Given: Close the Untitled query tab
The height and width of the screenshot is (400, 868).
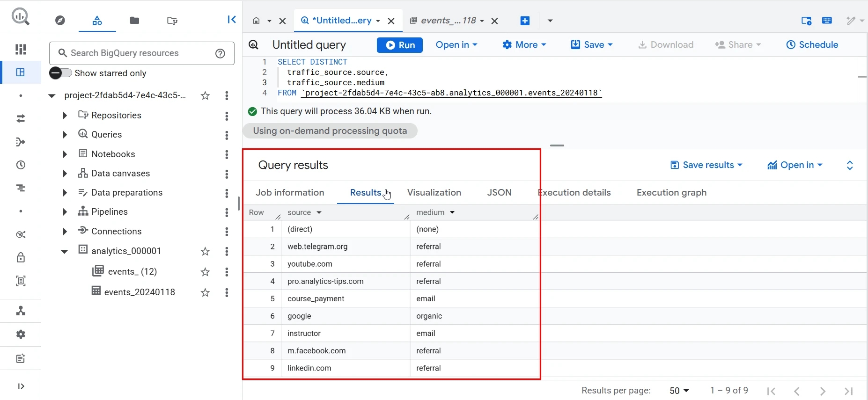Looking at the screenshot, I should pyautogui.click(x=391, y=21).
